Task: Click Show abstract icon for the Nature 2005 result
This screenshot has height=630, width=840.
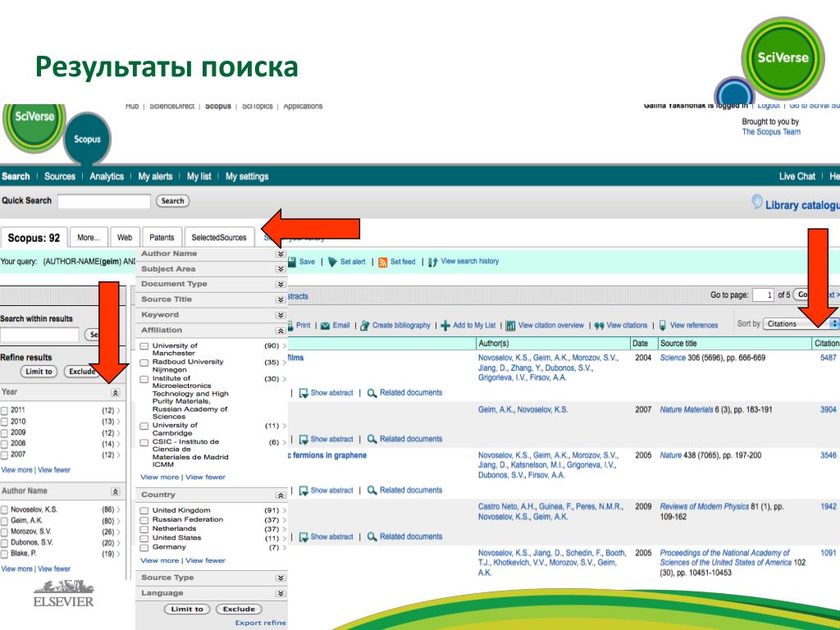Action: pyautogui.click(x=304, y=491)
